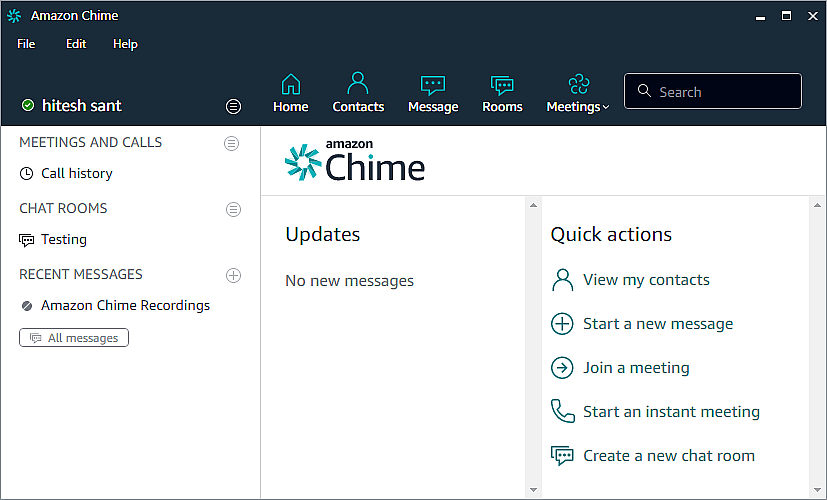Select View my contacts quick action

[x=646, y=280]
